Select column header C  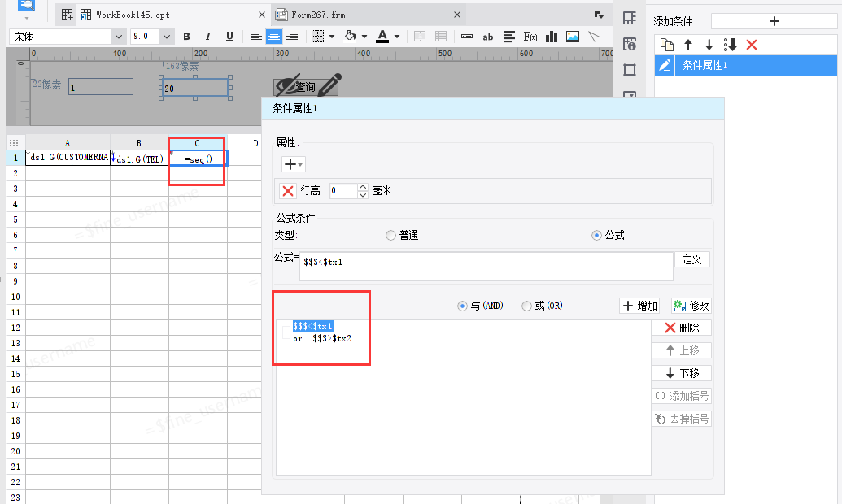coord(197,143)
